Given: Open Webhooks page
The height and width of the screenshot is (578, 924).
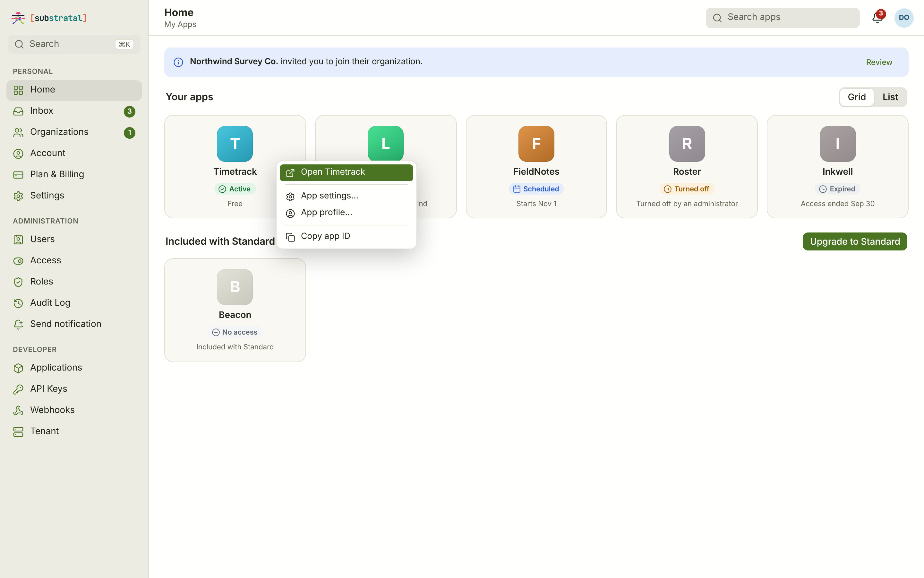Looking at the screenshot, I should click(74, 410).
